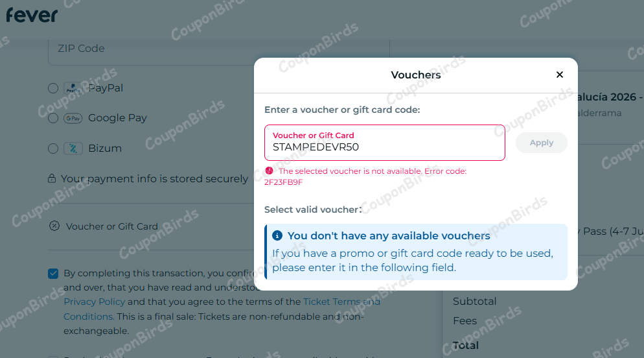Open the Privacy Policy link
Screen dimensions: 644x358
(x=94, y=302)
